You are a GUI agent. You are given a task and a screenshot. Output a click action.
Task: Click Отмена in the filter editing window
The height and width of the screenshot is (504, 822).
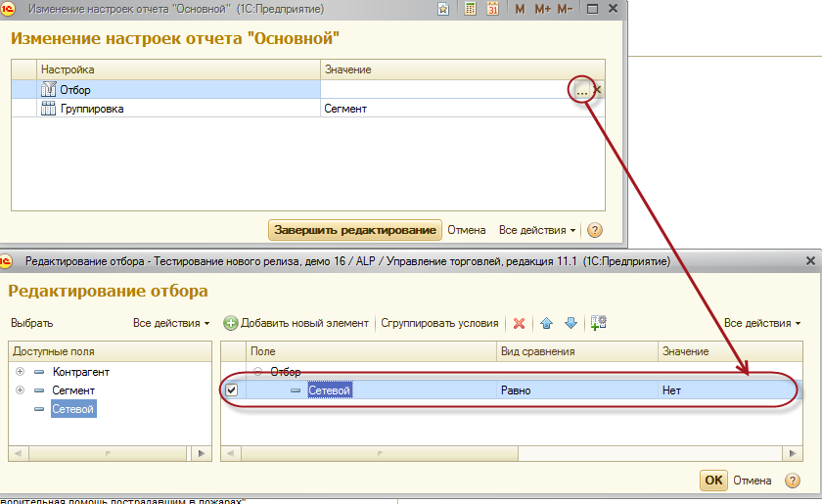click(x=752, y=481)
